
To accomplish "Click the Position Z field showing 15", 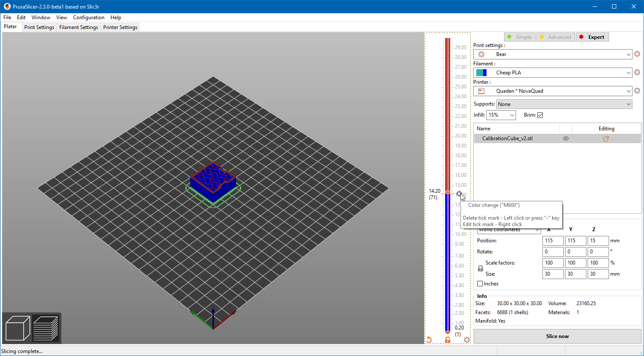I will click(x=598, y=241).
